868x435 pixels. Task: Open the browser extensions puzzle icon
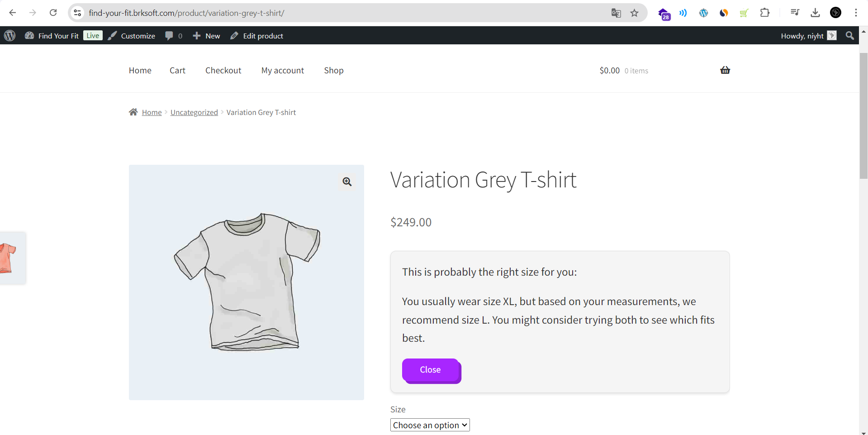765,13
